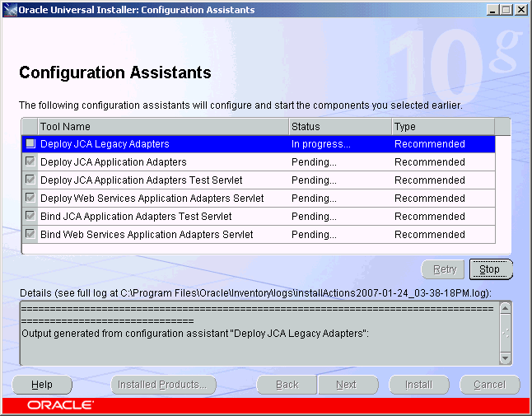The height and width of the screenshot is (416, 532).
Task: Click the Install button
Action: [419, 385]
